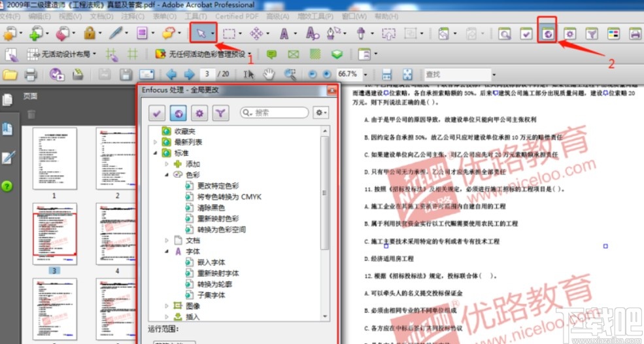This screenshot has height=344, width=644.
Task: Select 清除黑色 action
Action: click(x=211, y=207)
